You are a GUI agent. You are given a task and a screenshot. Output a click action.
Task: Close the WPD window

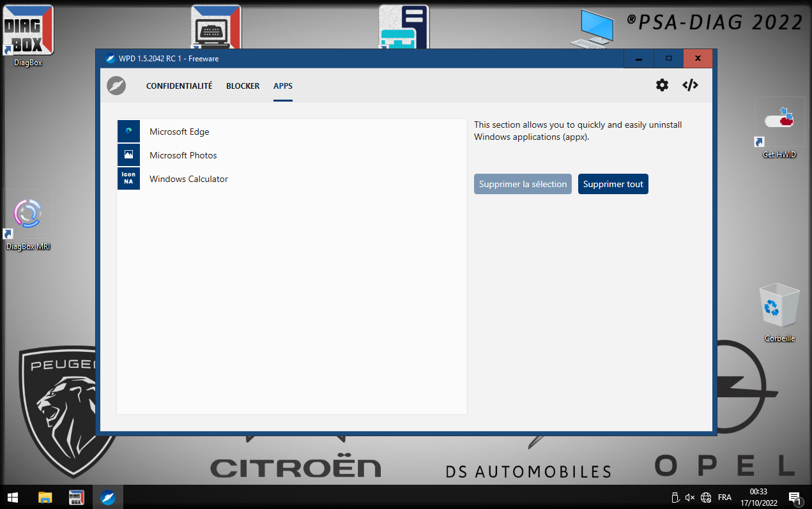pyautogui.click(x=698, y=59)
